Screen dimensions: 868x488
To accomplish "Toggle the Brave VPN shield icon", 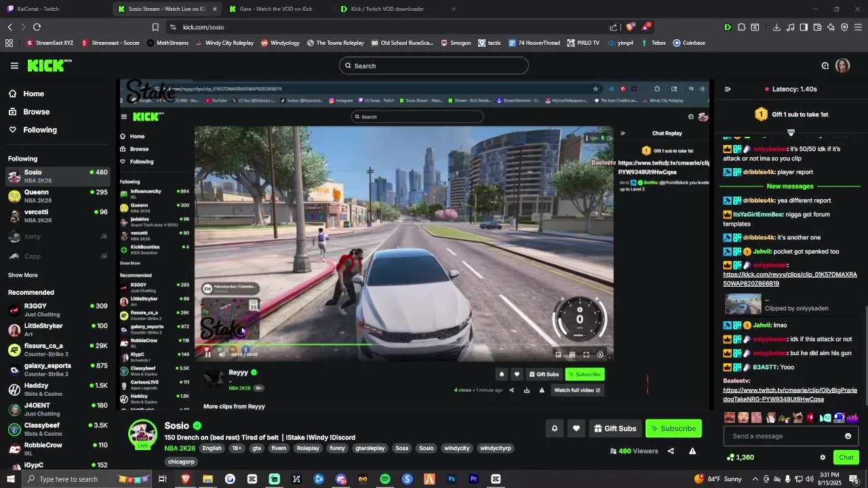I will (844, 27).
